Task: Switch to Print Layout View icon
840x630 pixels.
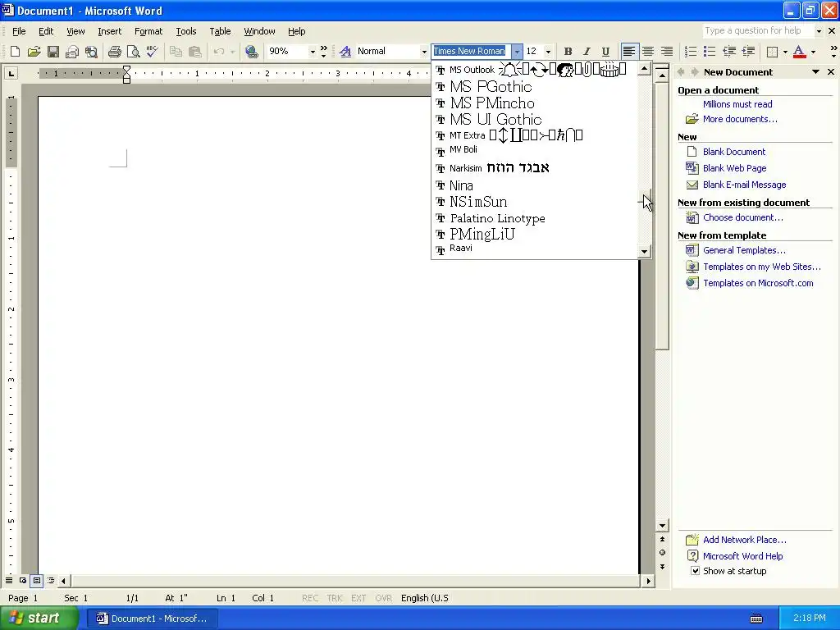Action: [x=36, y=580]
